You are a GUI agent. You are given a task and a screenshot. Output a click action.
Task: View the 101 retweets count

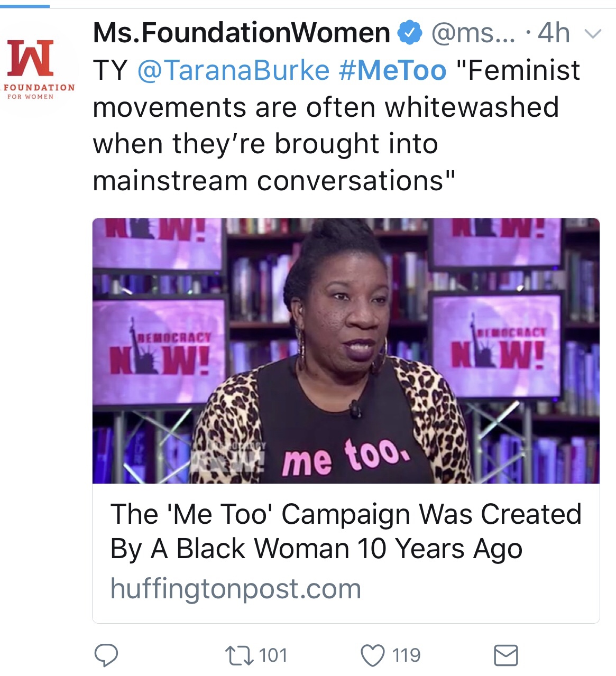(x=273, y=655)
